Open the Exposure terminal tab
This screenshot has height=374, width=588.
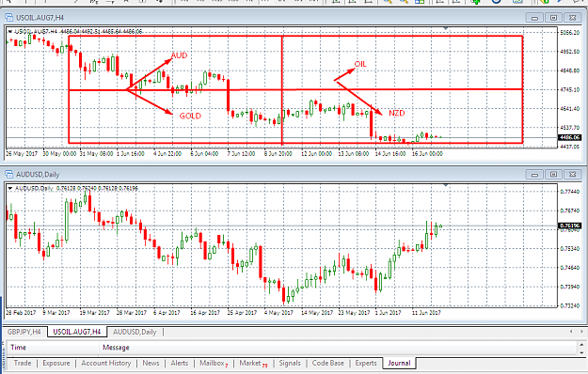(56, 363)
